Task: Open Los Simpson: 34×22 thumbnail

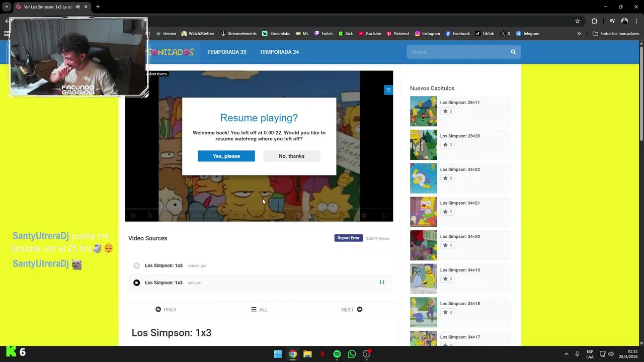Action: pos(424,178)
